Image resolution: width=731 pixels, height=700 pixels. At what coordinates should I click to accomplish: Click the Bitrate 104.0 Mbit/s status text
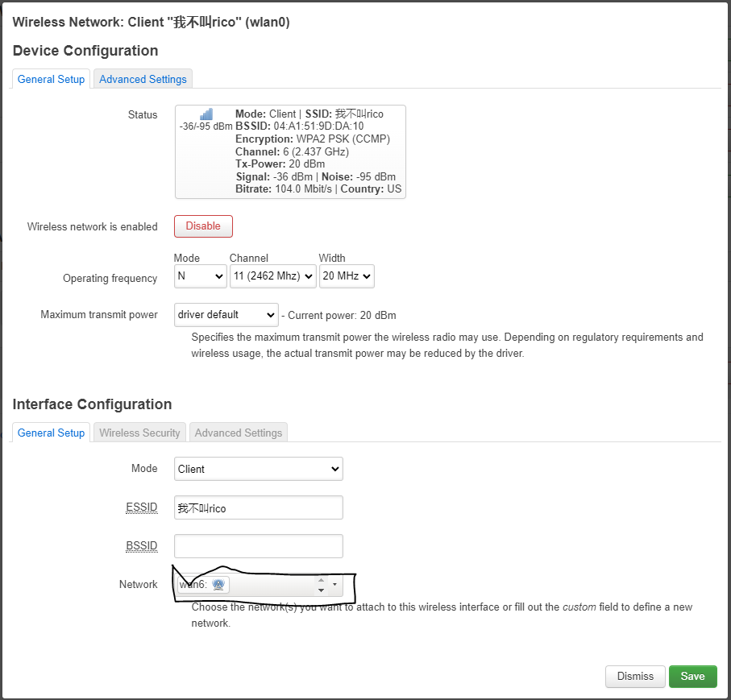click(x=284, y=189)
